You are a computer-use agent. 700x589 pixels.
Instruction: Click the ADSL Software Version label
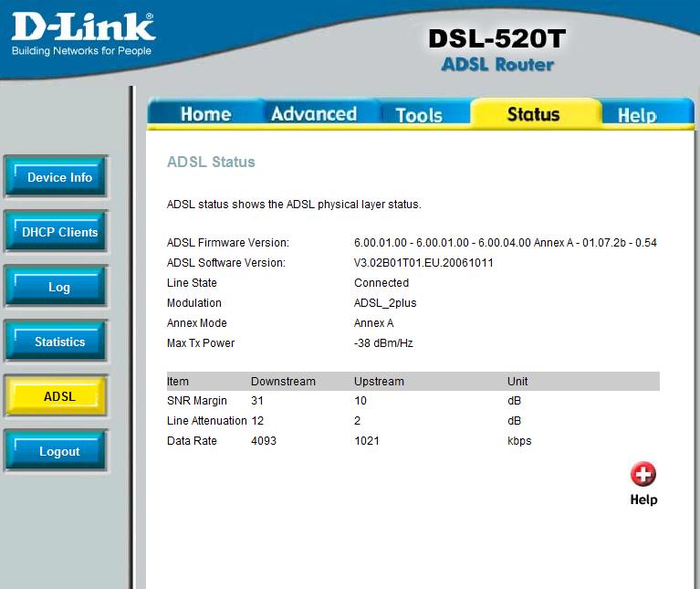(x=226, y=263)
